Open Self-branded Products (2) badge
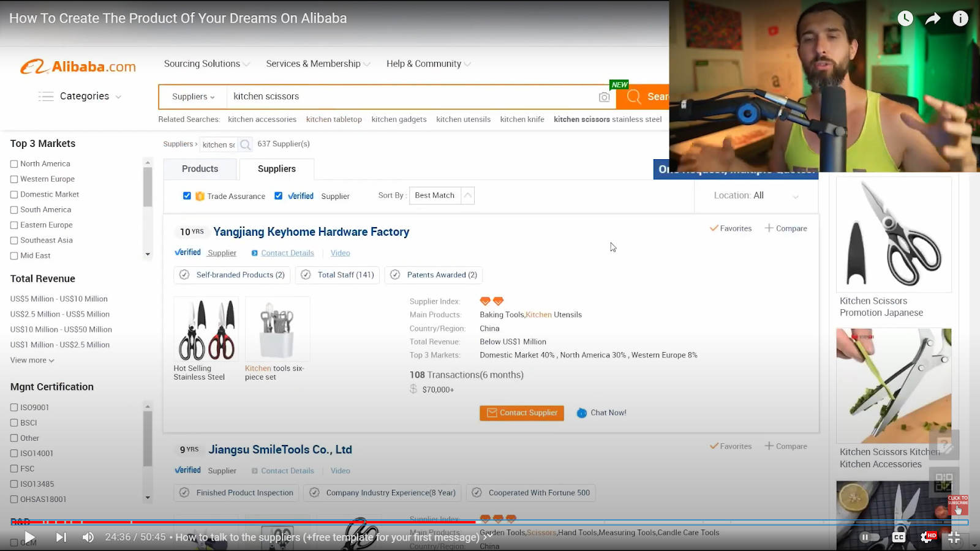 point(232,275)
